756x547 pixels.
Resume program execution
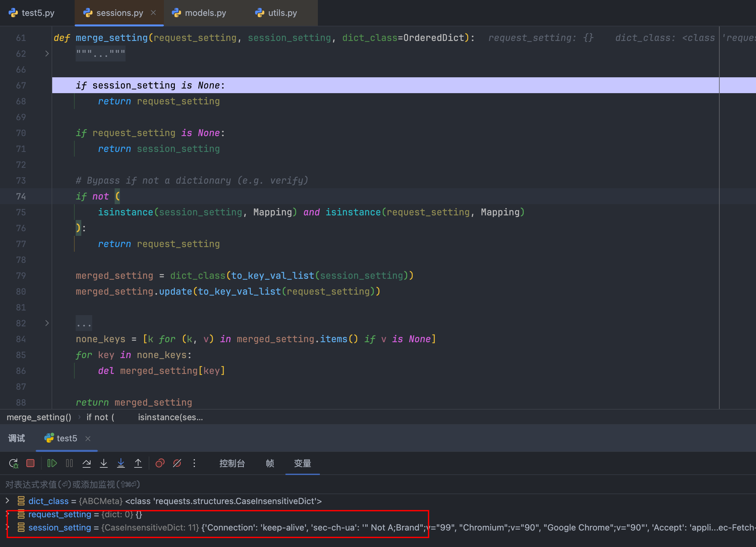[x=52, y=463]
